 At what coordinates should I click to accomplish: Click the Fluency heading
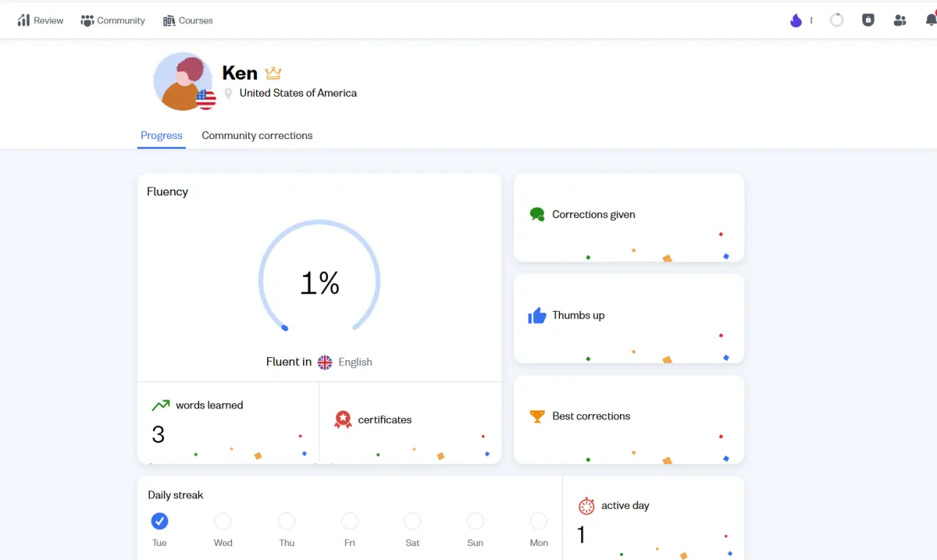[x=167, y=192]
